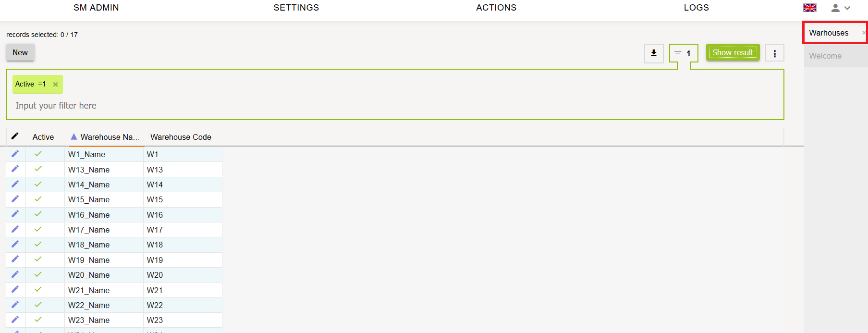This screenshot has height=333, width=868.
Task: Click the Show result button
Action: point(733,52)
